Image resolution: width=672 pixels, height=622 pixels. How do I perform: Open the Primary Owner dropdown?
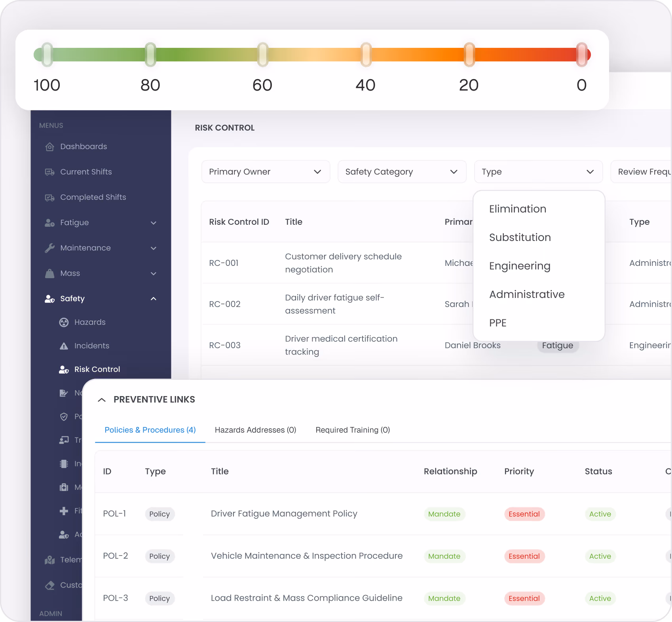pos(266,172)
